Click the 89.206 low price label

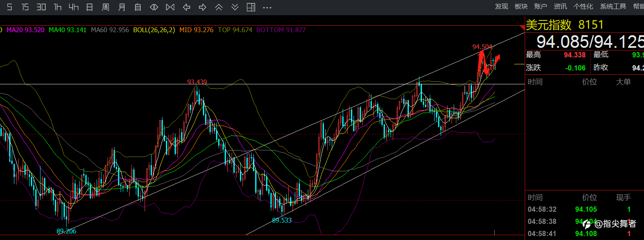point(67,231)
